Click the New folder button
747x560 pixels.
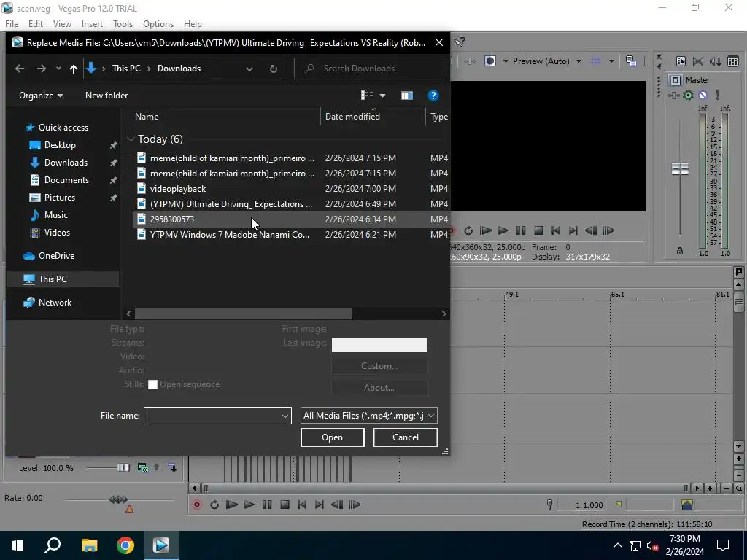tap(107, 96)
